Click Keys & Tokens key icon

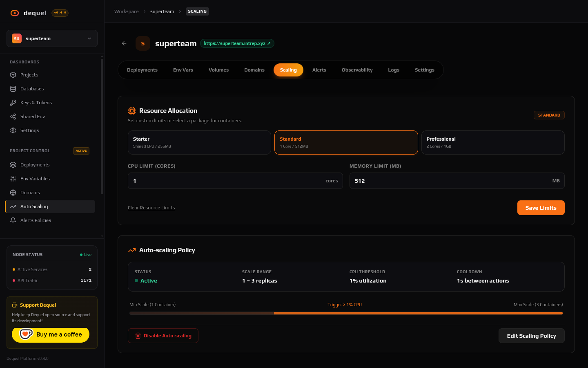13,103
